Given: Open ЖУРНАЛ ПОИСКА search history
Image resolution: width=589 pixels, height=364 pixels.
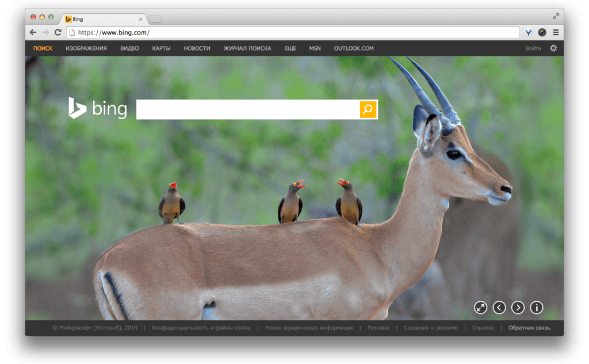Looking at the screenshot, I should (x=247, y=48).
